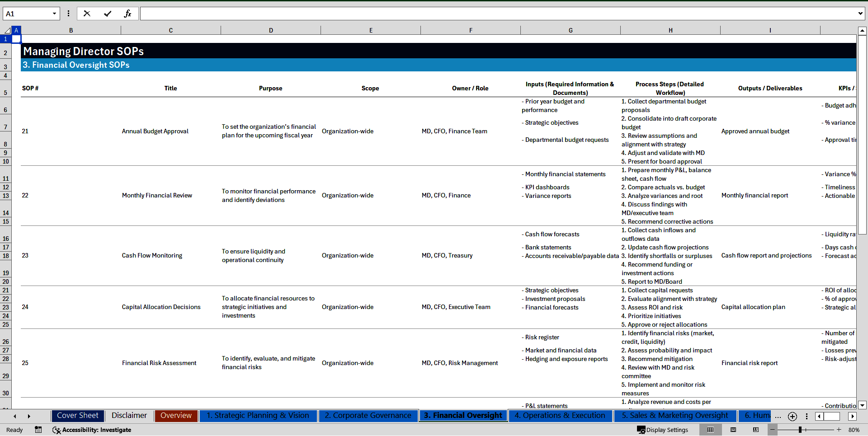Open the 4. Operations & Execution tab
The width and height of the screenshot is (868, 436).
coord(560,416)
